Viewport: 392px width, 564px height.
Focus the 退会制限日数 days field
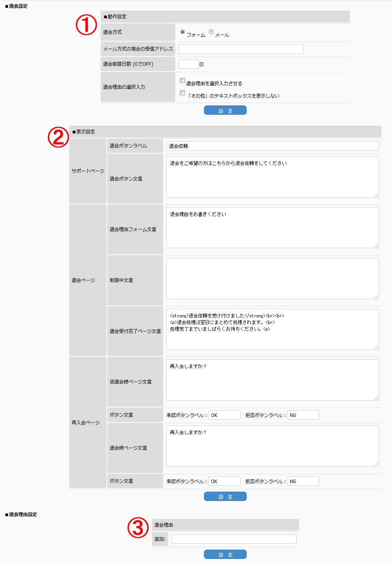[188, 64]
